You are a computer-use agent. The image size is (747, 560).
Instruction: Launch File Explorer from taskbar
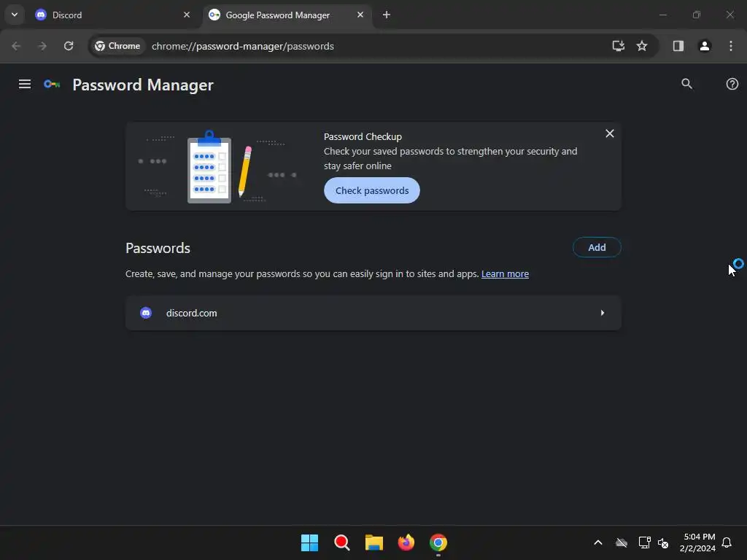pos(374,542)
